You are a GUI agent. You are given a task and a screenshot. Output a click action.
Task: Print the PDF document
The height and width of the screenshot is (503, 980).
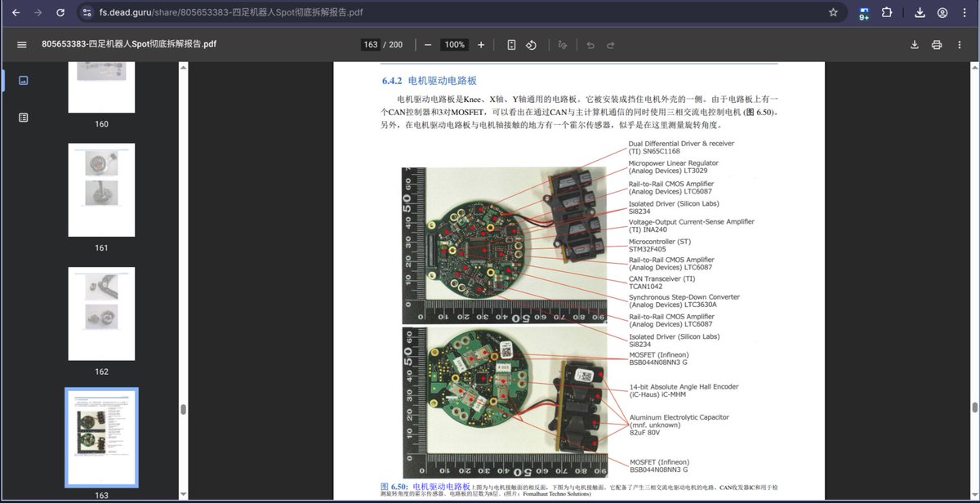[x=937, y=44]
